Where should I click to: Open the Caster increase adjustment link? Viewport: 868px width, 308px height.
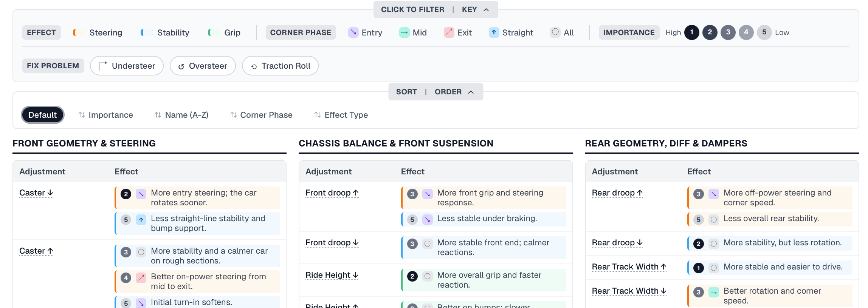(36, 251)
